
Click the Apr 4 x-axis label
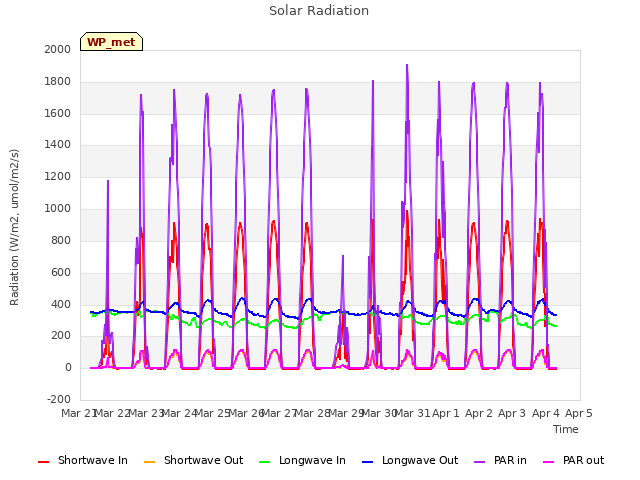(546, 413)
